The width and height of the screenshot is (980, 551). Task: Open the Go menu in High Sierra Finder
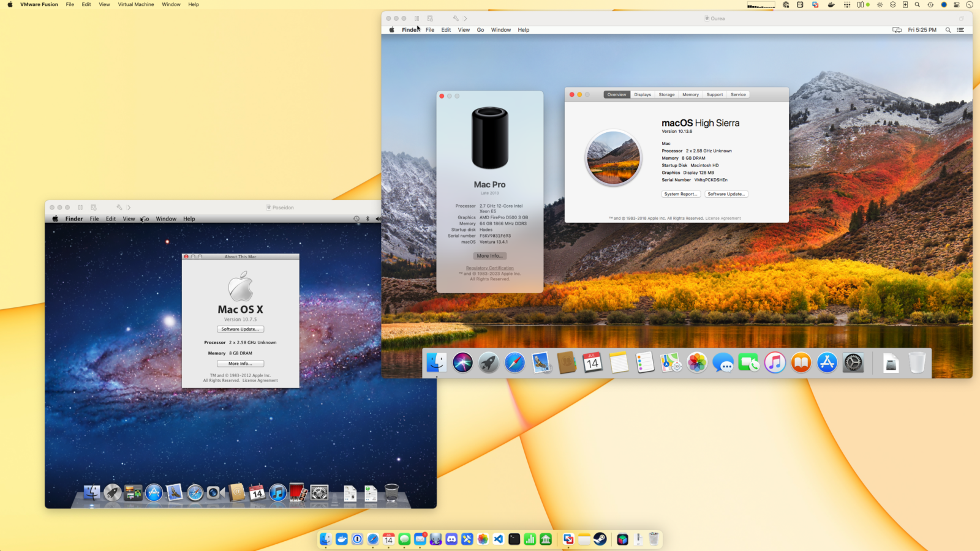coord(480,29)
